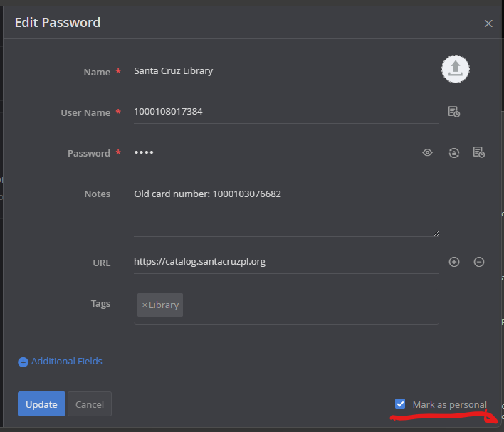Click the Additional Fields plus icon
Image resolution: width=504 pixels, height=432 pixels.
(23, 362)
